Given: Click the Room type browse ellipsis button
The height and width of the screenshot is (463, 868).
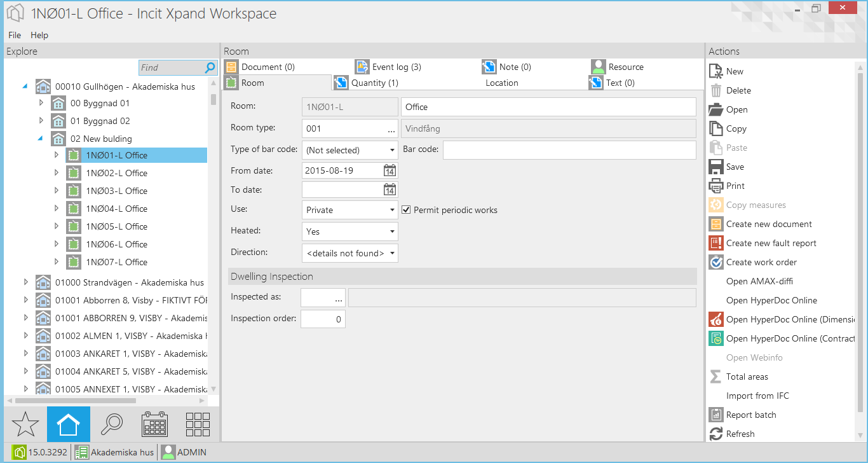Looking at the screenshot, I should pos(391,128).
